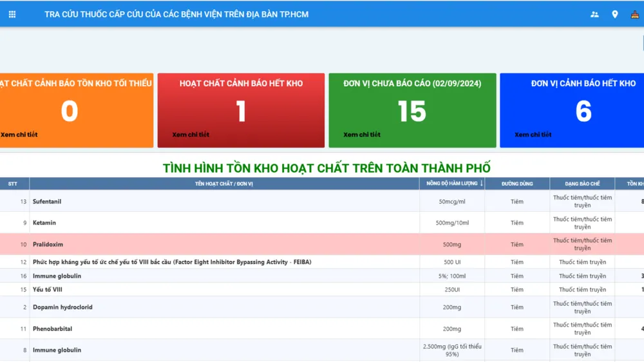Select the Dopamin hydroclorid row name

click(62, 307)
